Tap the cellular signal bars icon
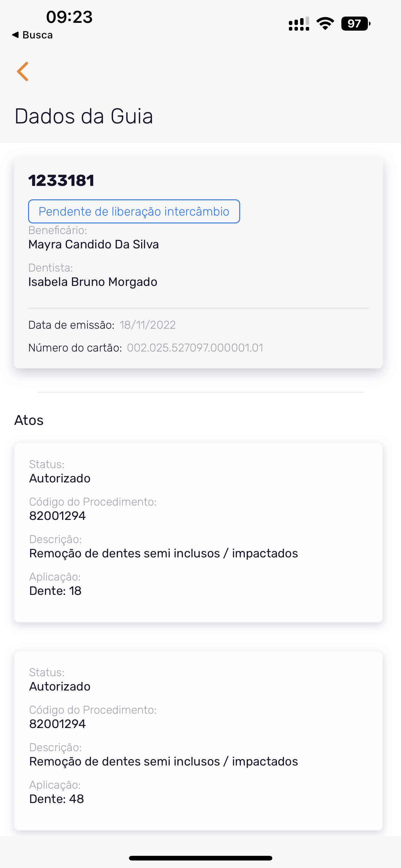 [x=299, y=24]
